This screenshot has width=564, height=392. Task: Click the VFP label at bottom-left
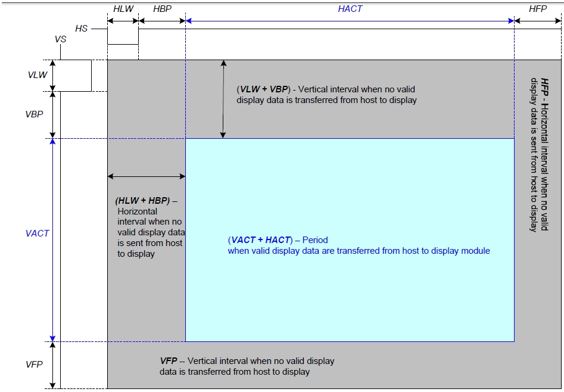[34, 364]
